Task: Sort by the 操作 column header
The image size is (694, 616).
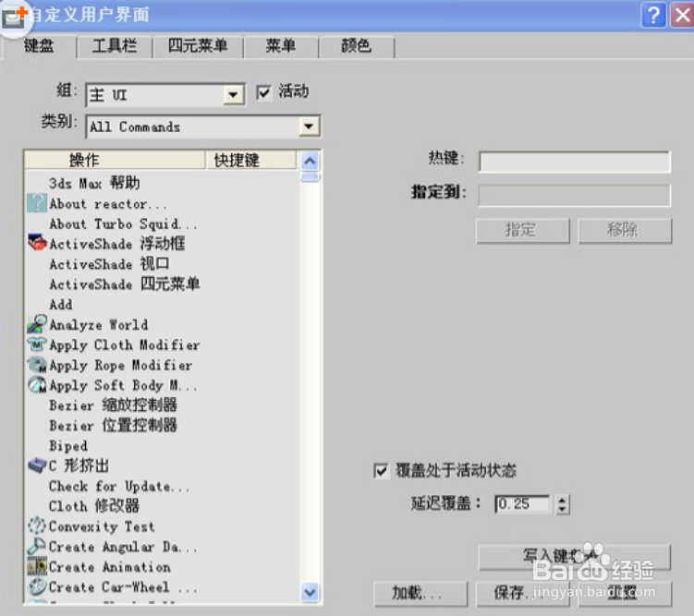Action: 116,160
